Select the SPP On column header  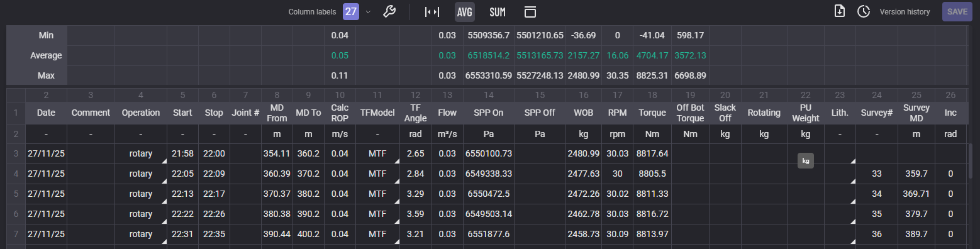pos(489,113)
